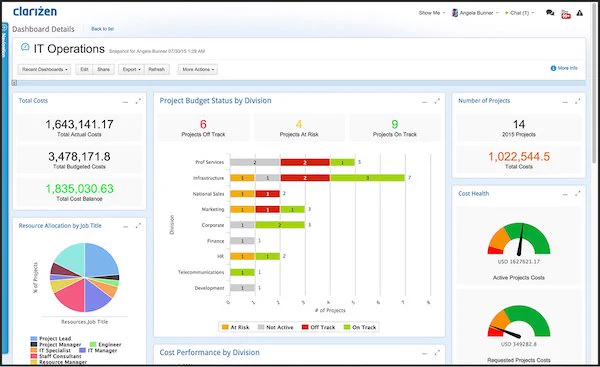Viewport: 600px width, 367px height.
Task: Minimize the Cost Health panel
Action: click(565, 194)
